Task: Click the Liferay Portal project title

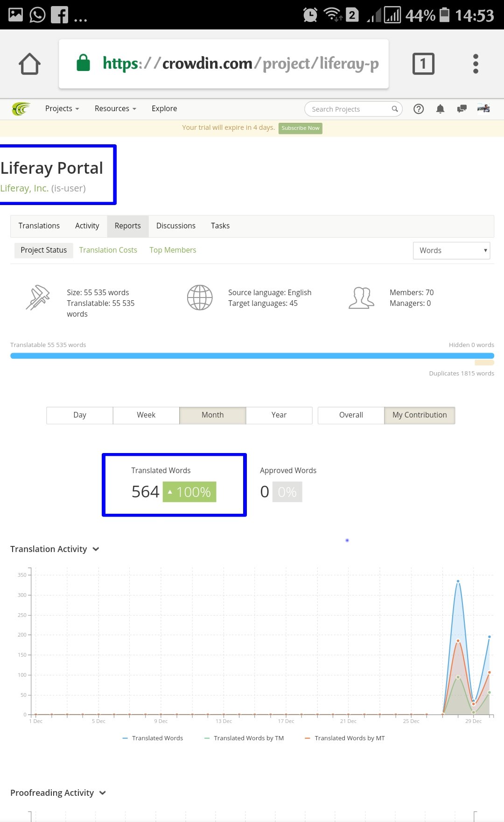Action: pyautogui.click(x=51, y=168)
